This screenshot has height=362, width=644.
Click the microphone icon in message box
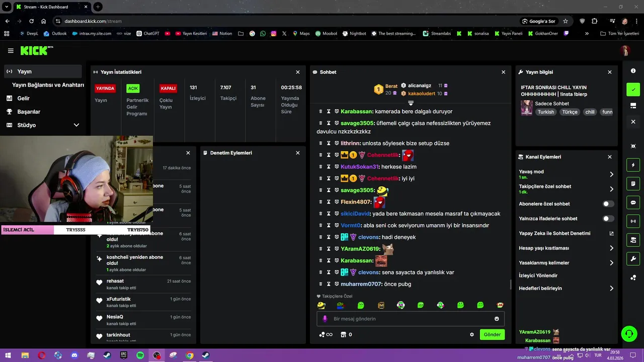pos(325,319)
